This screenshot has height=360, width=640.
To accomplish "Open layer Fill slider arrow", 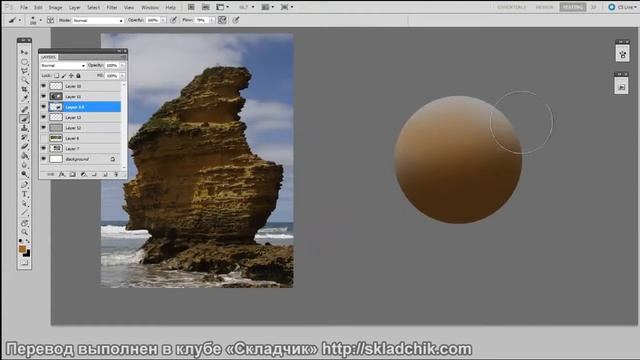I will click(x=122, y=76).
